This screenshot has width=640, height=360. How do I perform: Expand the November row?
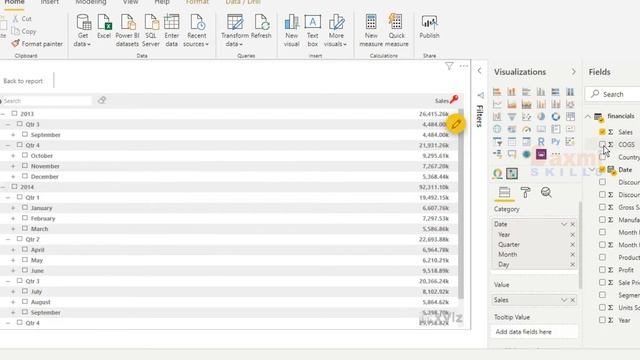(13, 166)
